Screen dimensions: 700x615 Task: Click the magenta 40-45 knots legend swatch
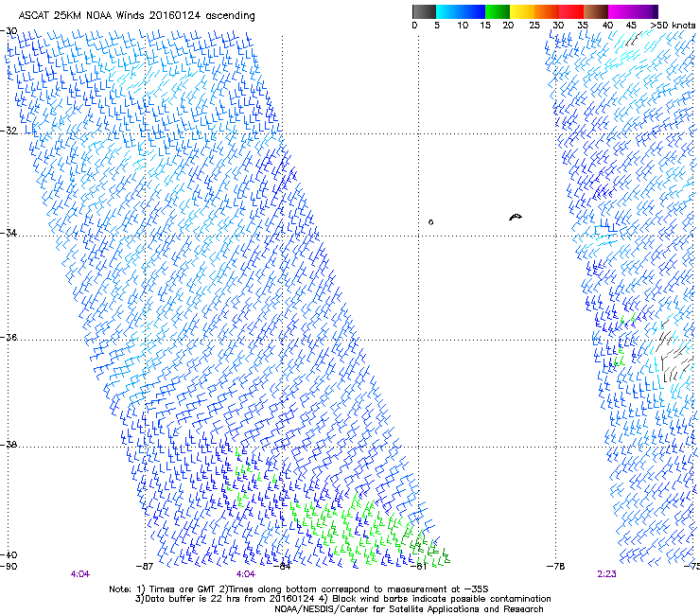(621, 11)
